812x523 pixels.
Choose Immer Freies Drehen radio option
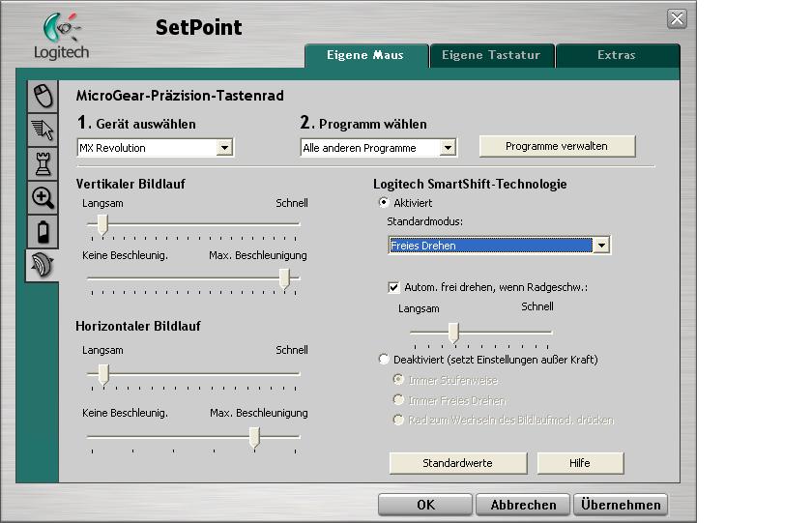pyautogui.click(x=398, y=400)
